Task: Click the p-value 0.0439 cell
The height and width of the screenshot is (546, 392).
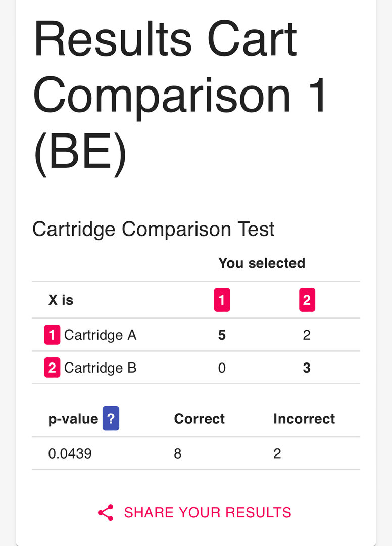Action: pyautogui.click(x=70, y=453)
